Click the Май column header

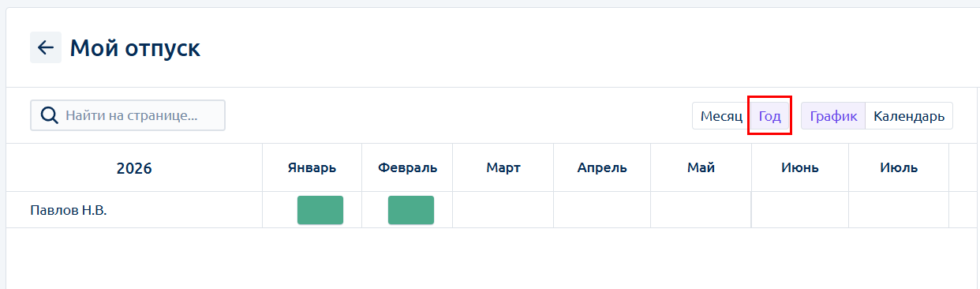point(701,167)
